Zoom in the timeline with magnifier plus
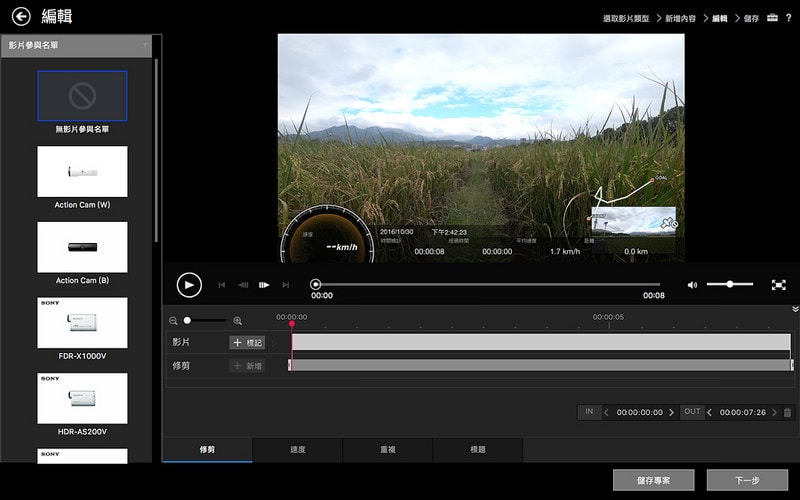 (237, 321)
